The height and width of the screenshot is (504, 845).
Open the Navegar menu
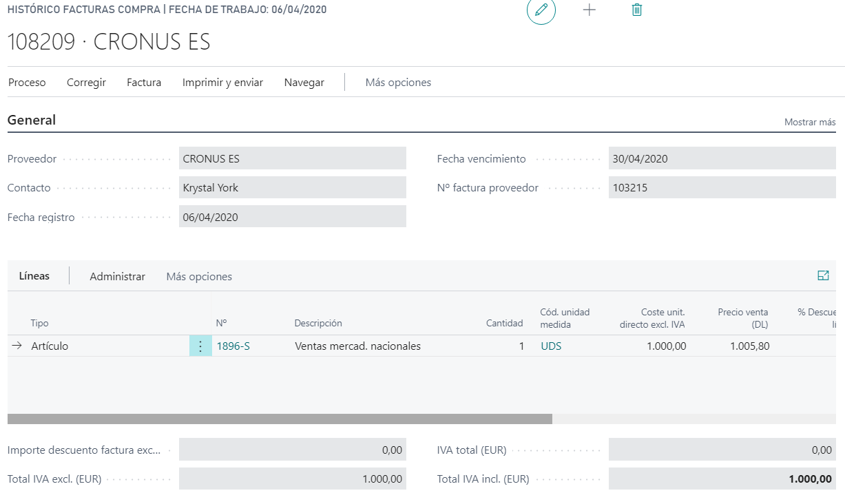[x=304, y=83]
